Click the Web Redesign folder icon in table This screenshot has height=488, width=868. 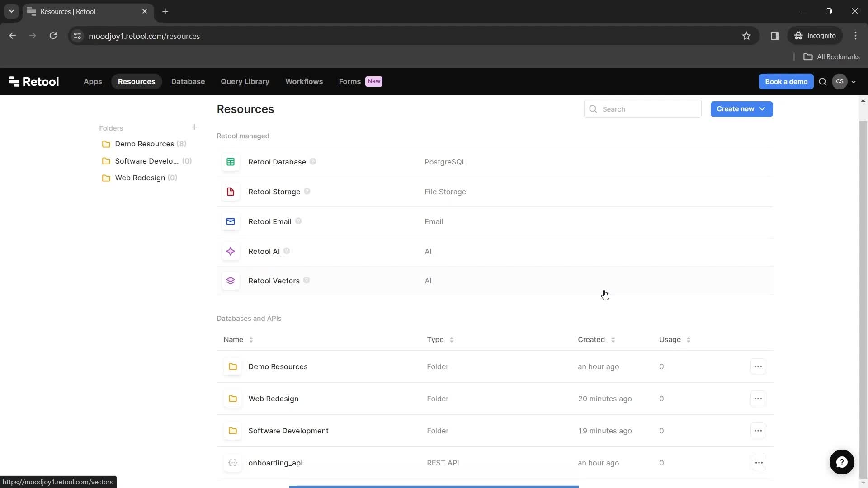tap(233, 399)
